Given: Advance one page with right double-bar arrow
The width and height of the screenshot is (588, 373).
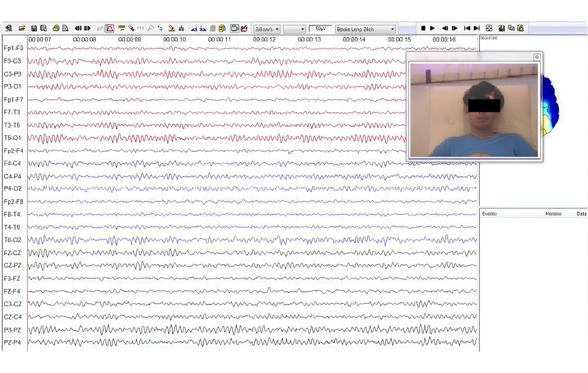Looking at the screenshot, I should coord(88,28).
